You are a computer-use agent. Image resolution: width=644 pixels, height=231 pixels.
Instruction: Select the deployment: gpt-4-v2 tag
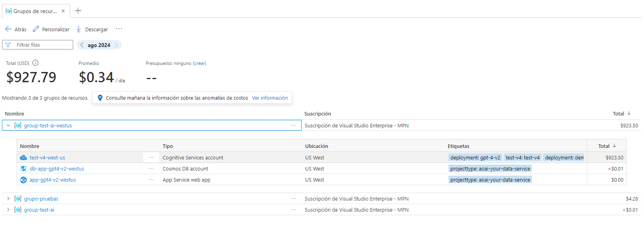pos(475,157)
